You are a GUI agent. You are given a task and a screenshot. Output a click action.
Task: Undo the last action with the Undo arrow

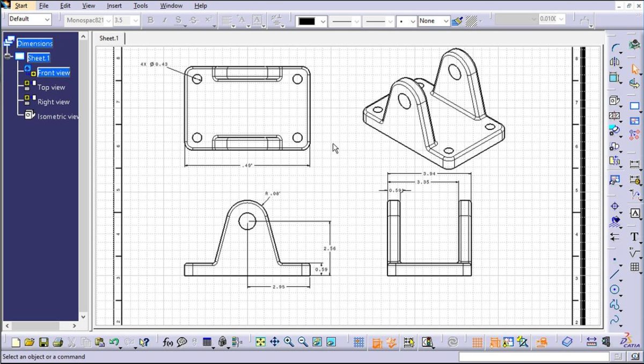pos(114,341)
